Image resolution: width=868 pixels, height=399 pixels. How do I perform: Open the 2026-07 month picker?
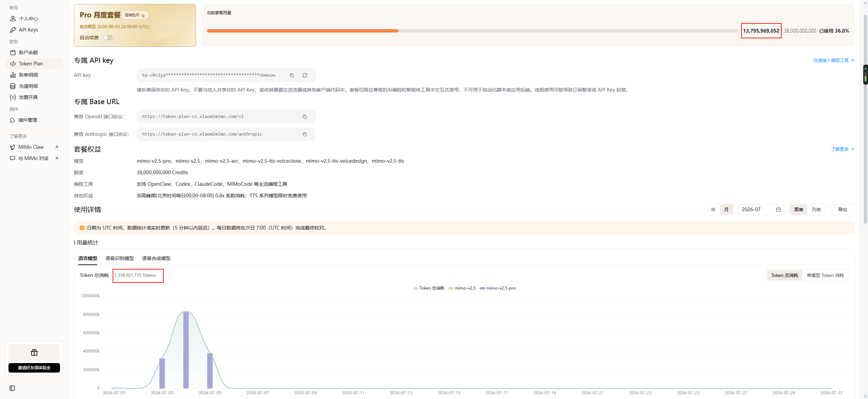(x=761, y=210)
